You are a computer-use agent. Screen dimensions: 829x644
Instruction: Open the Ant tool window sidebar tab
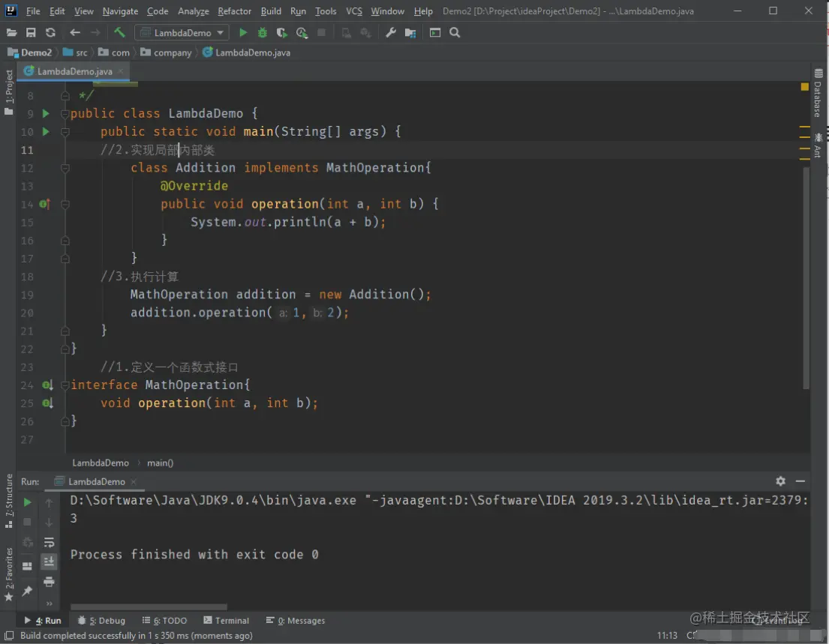point(818,145)
